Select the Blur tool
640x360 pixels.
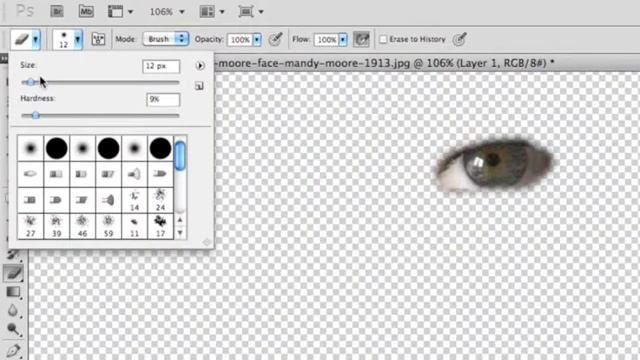pos(13,311)
